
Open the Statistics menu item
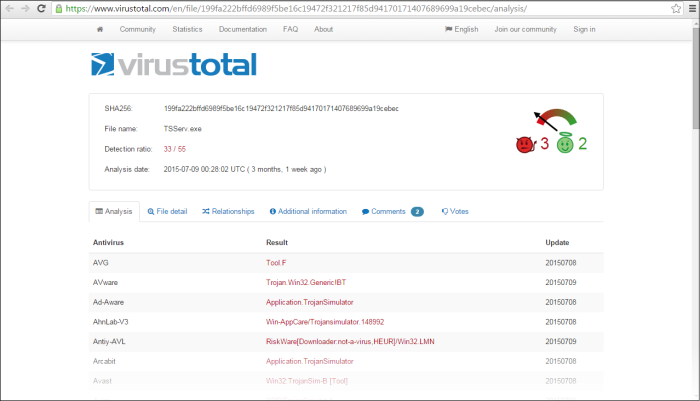(x=187, y=29)
